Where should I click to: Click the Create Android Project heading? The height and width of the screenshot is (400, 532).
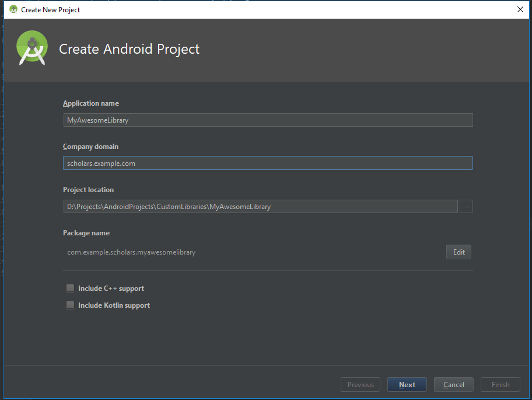(x=129, y=49)
